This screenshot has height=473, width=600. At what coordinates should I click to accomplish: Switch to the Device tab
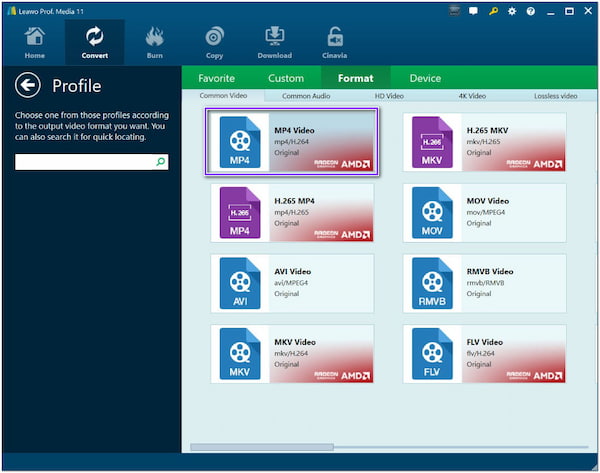pos(425,78)
